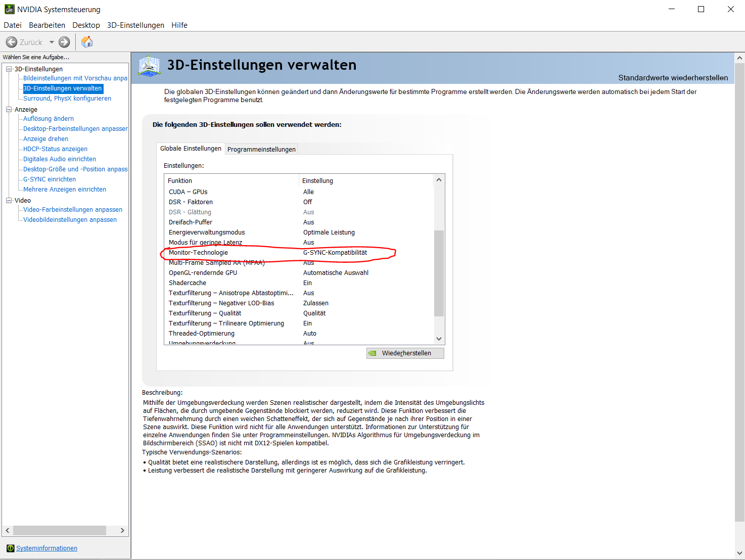
Task: Collapse the Video tree node
Action: pos(9,200)
